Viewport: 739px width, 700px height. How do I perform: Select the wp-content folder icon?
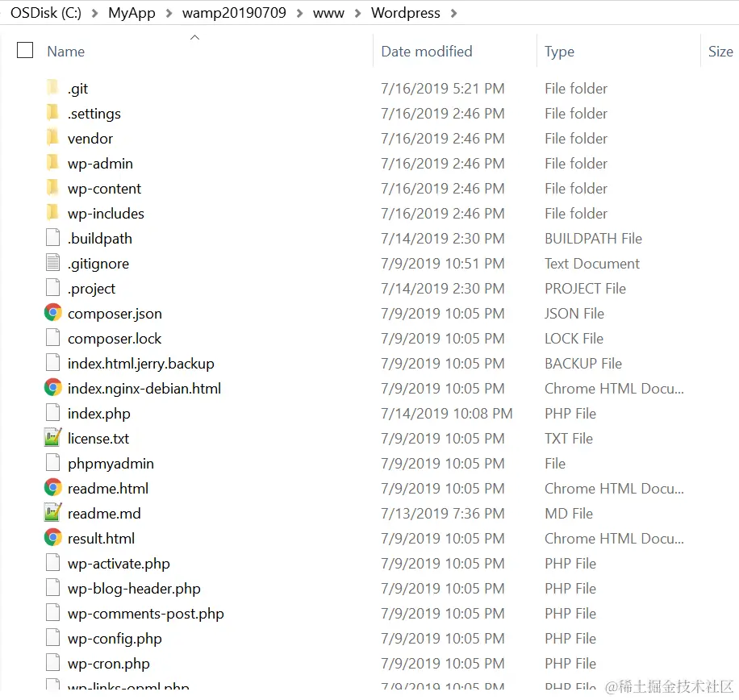[52, 187]
